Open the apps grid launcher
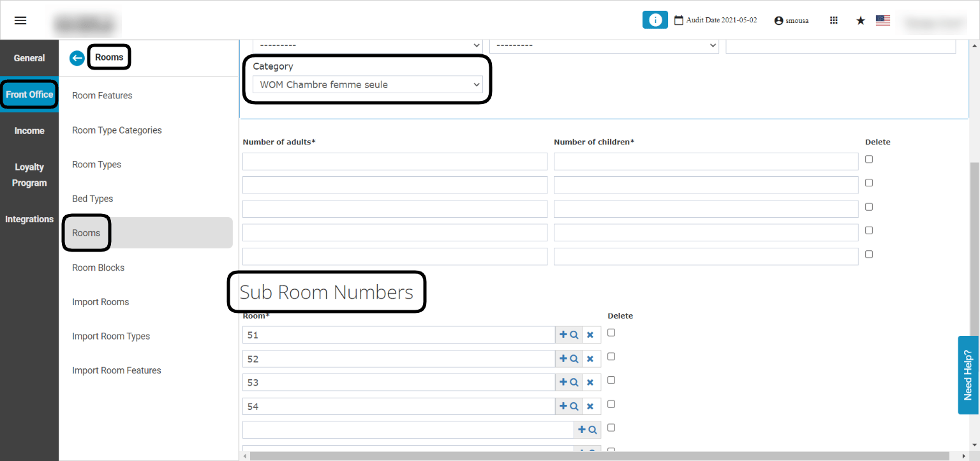This screenshot has width=980, height=461. 833,20
